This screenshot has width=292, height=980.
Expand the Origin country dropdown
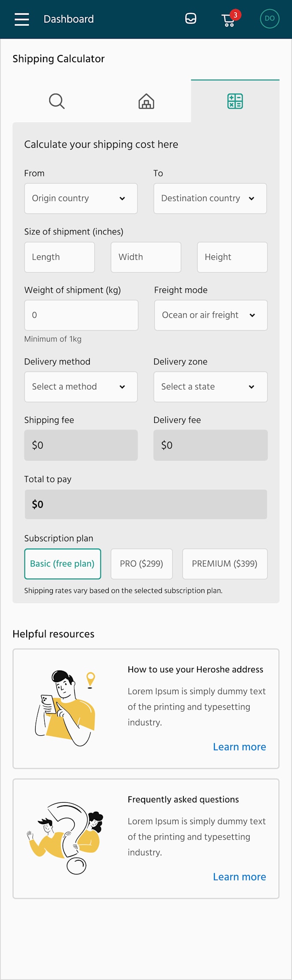(81, 198)
